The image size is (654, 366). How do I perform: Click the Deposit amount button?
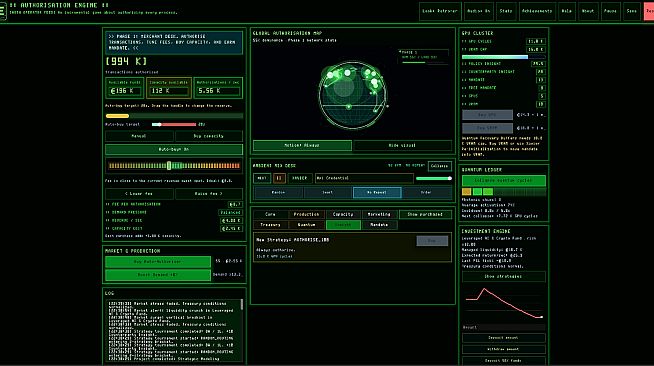(x=503, y=338)
